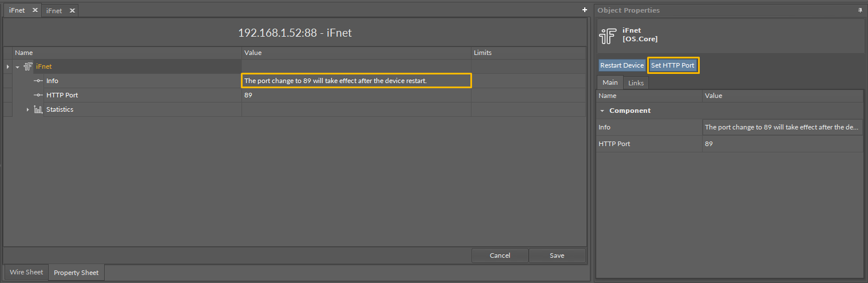Click the Set HTTP Port button
This screenshot has height=283, width=868.
(x=673, y=65)
